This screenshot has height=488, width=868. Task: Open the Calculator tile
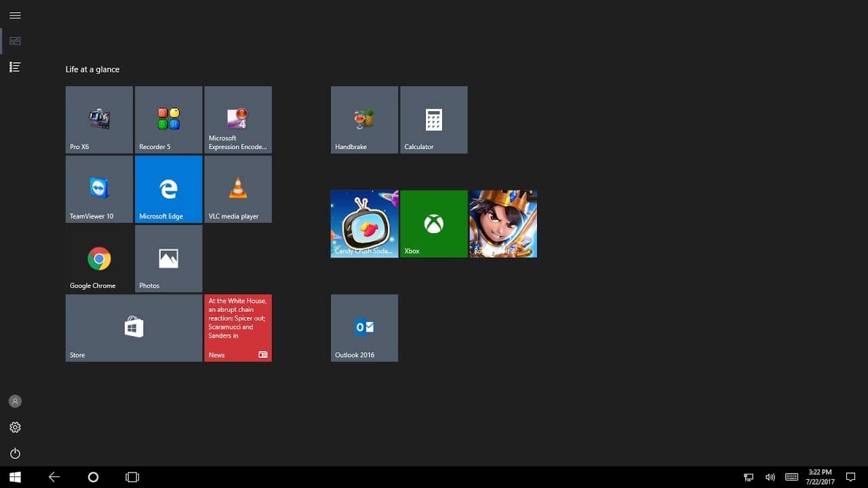tap(434, 119)
